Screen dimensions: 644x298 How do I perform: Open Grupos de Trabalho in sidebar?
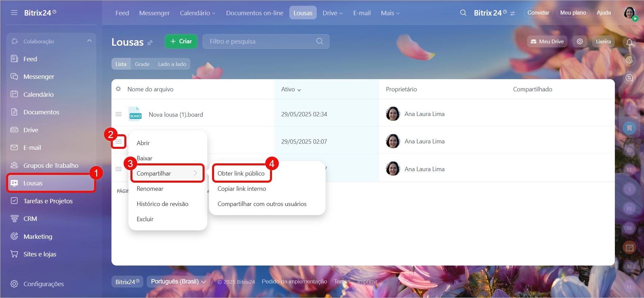click(x=51, y=165)
